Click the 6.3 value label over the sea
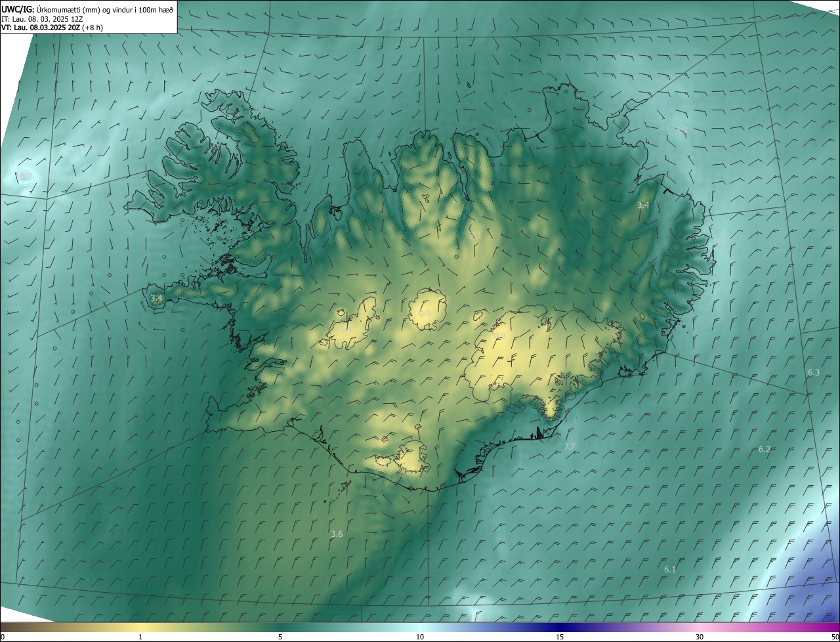 tap(814, 372)
